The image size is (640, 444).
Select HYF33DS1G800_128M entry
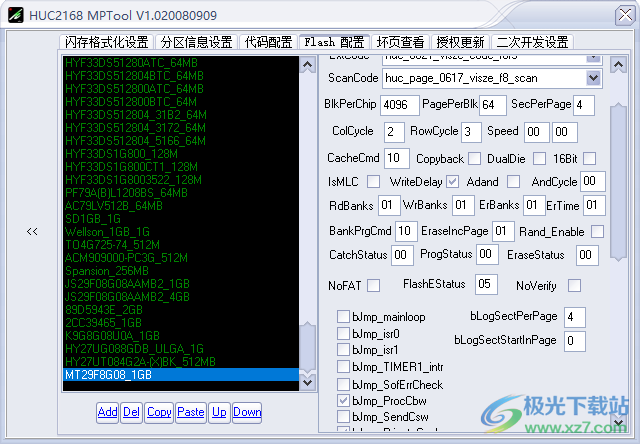pyautogui.click(x=181, y=154)
